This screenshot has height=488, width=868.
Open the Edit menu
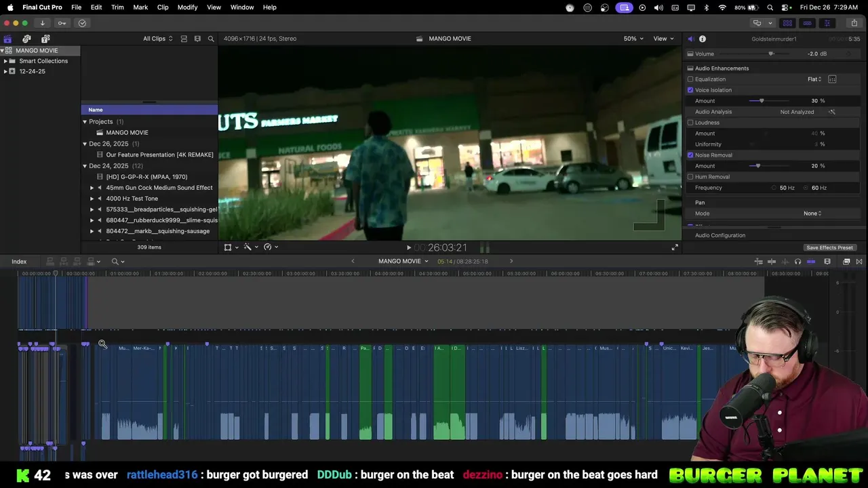tap(96, 7)
